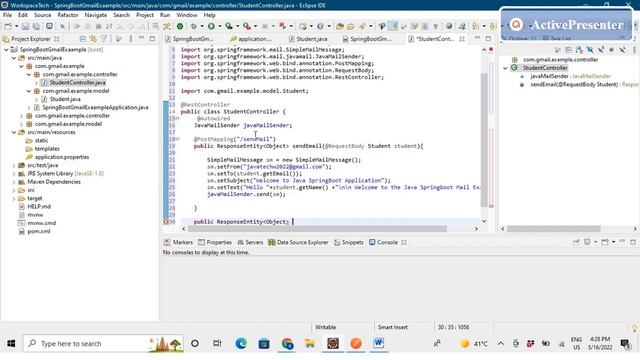Toggle Mark Occurrences in the toolbar
640x360 pixels.
coord(393,26)
